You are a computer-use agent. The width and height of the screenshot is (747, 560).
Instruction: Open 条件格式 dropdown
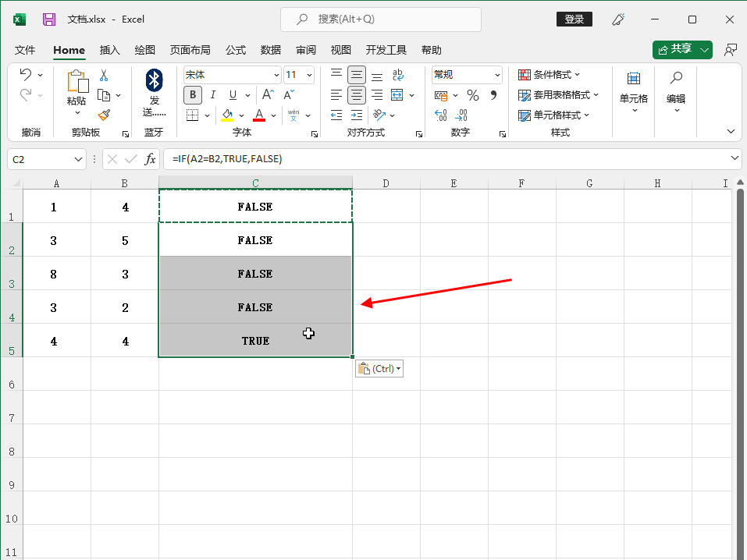click(550, 75)
